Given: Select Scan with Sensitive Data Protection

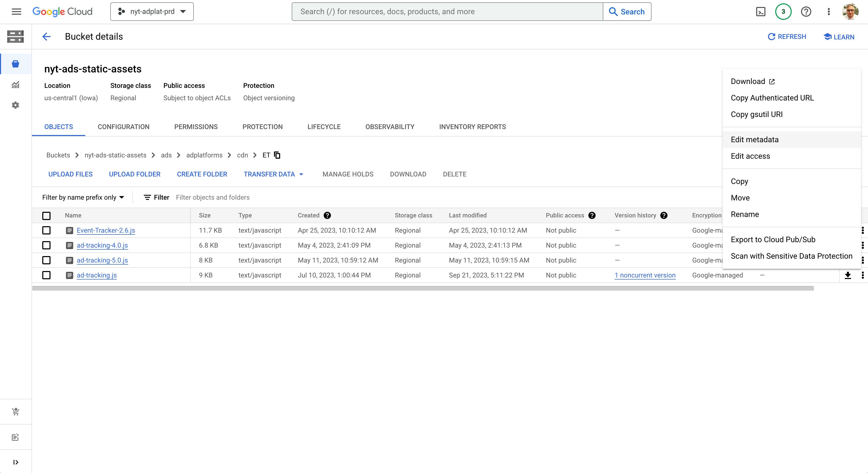Looking at the screenshot, I should coord(792,256).
